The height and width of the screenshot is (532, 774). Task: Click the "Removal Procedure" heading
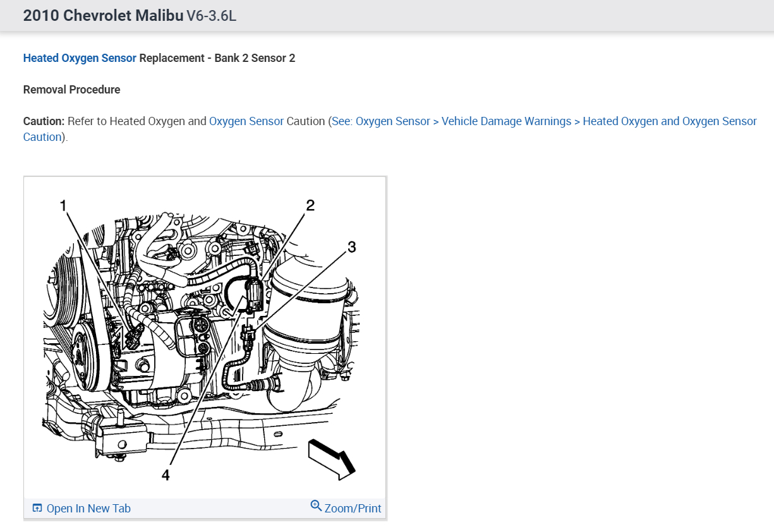coord(71,90)
